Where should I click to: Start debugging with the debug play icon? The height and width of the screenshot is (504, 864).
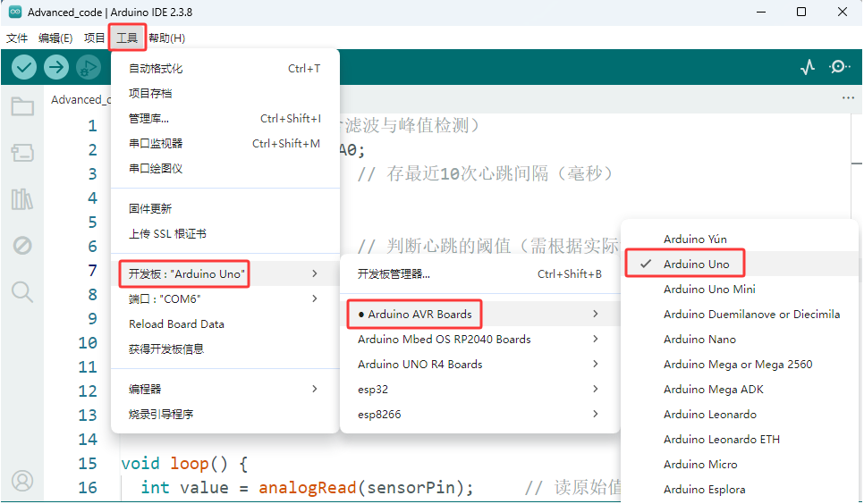[x=89, y=67]
